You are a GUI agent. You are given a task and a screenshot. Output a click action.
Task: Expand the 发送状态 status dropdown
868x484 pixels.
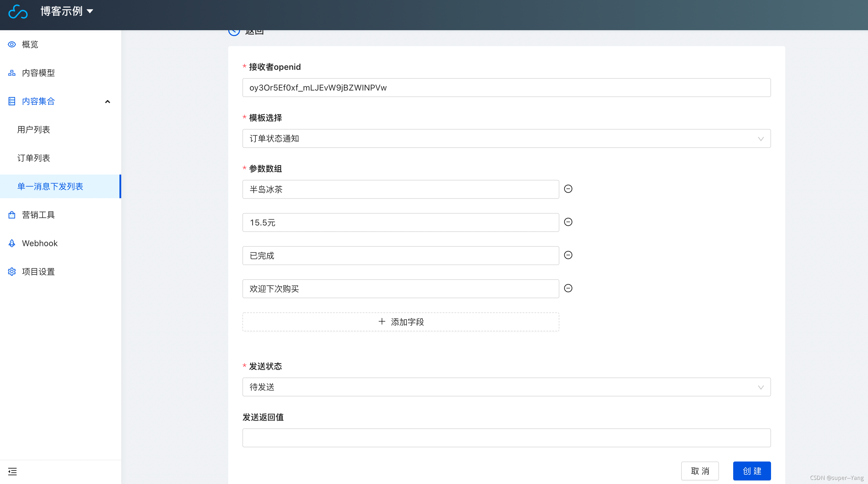pos(506,387)
